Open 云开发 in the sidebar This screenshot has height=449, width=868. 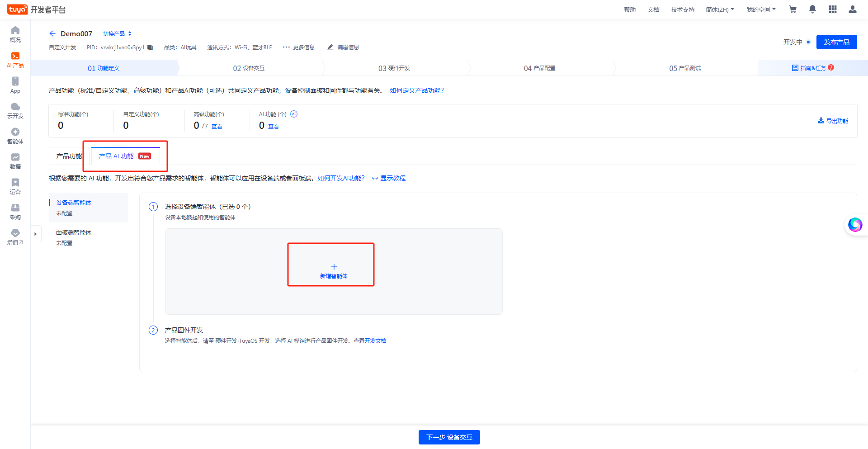pyautogui.click(x=15, y=110)
